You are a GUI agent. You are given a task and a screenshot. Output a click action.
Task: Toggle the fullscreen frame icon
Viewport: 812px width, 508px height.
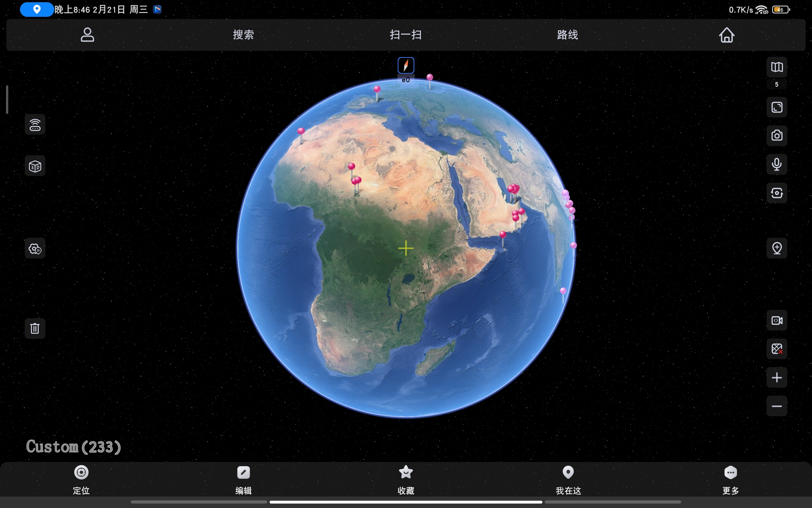click(x=777, y=107)
